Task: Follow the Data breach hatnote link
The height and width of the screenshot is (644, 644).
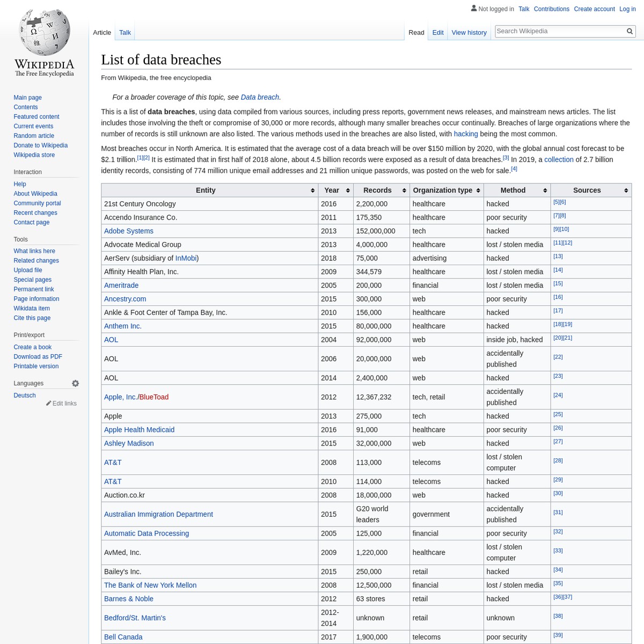Action: [x=260, y=97]
